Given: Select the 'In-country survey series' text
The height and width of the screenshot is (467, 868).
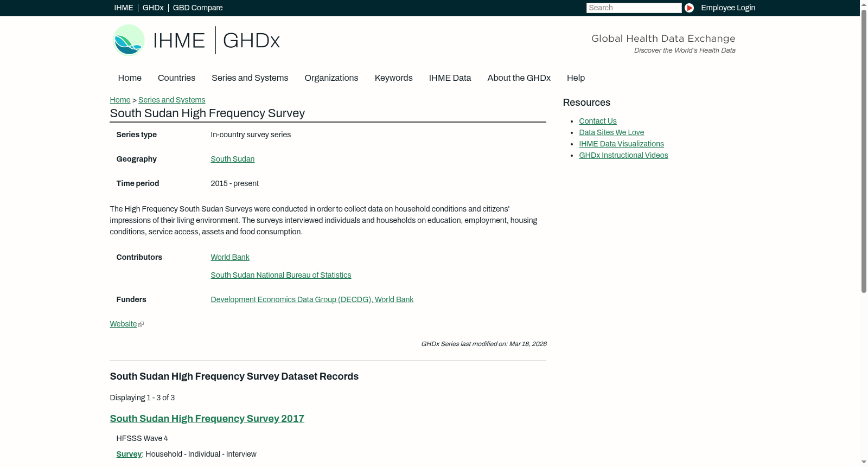Looking at the screenshot, I should pyautogui.click(x=251, y=135).
